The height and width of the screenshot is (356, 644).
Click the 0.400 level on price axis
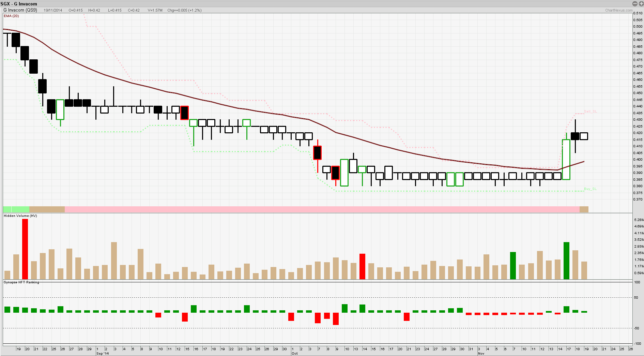tap(638, 160)
